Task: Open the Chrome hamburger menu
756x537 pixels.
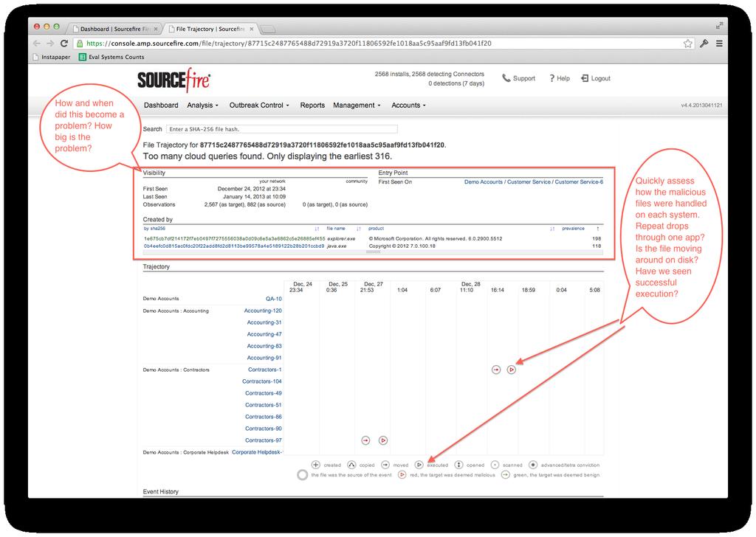Action: (719, 44)
